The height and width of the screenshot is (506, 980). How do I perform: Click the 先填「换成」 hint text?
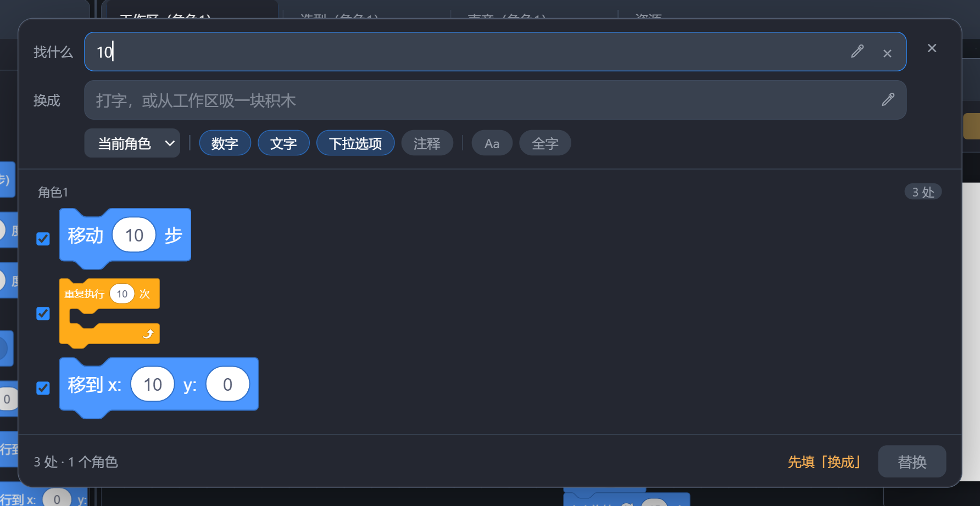coord(824,462)
